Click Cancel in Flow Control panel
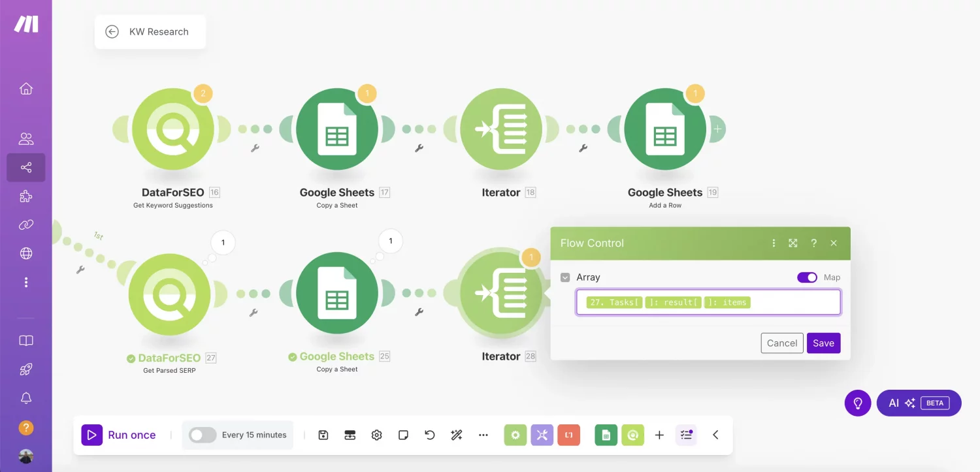The image size is (980, 472). click(x=782, y=343)
